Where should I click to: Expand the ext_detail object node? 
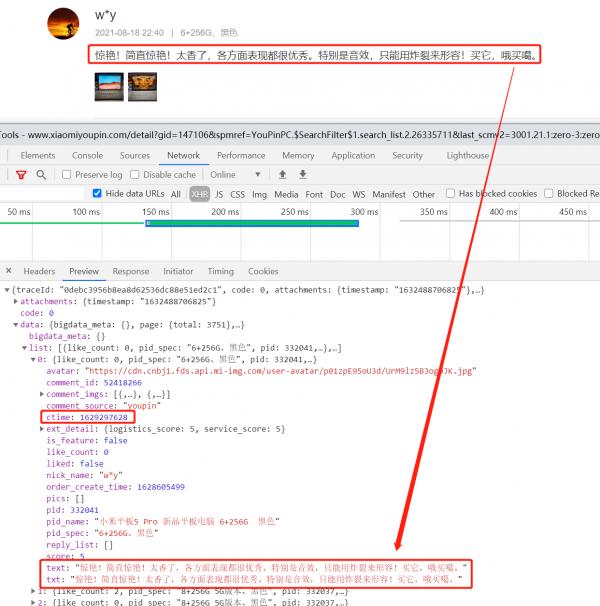point(40,429)
